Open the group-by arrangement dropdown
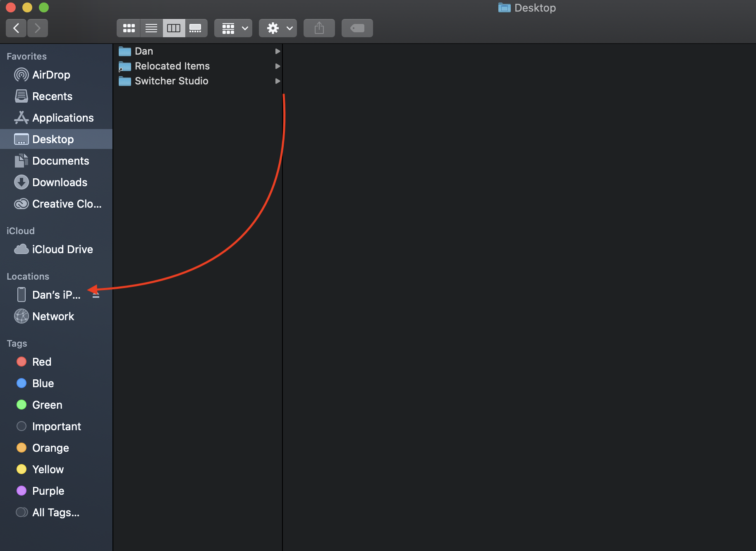The image size is (756, 551). (233, 28)
